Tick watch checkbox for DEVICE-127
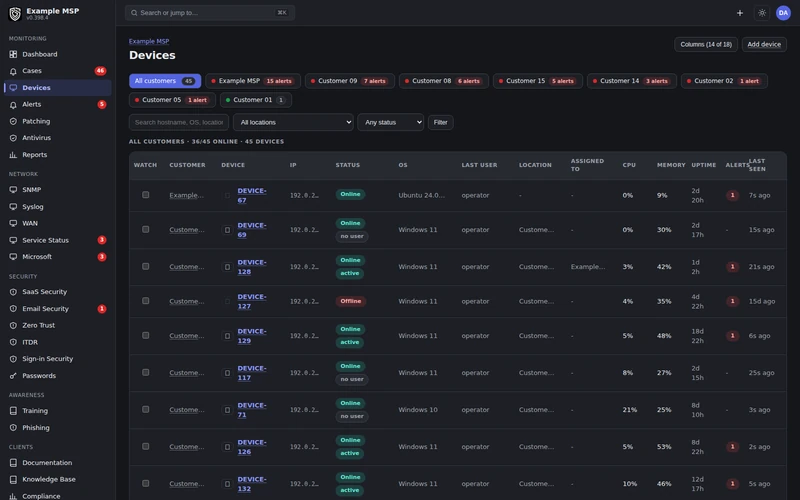 pyautogui.click(x=146, y=301)
